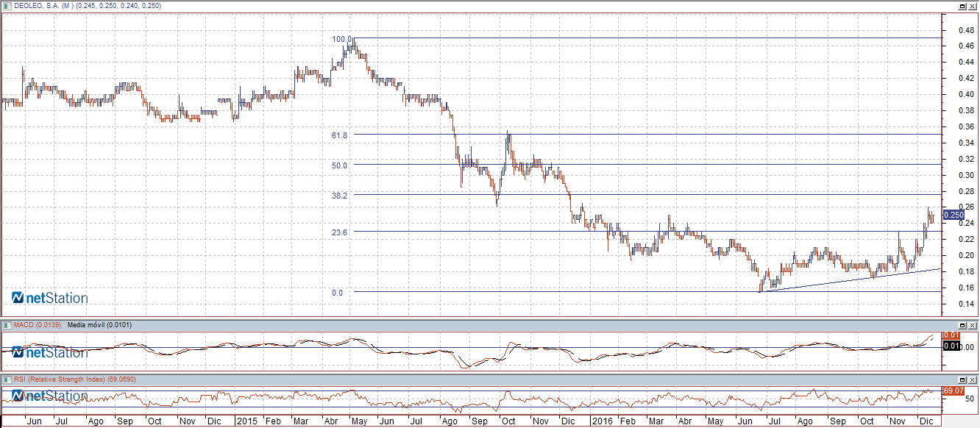This screenshot has width=980, height=428.
Task: Click the 0.250 current price tag
Action: tap(954, 215)
